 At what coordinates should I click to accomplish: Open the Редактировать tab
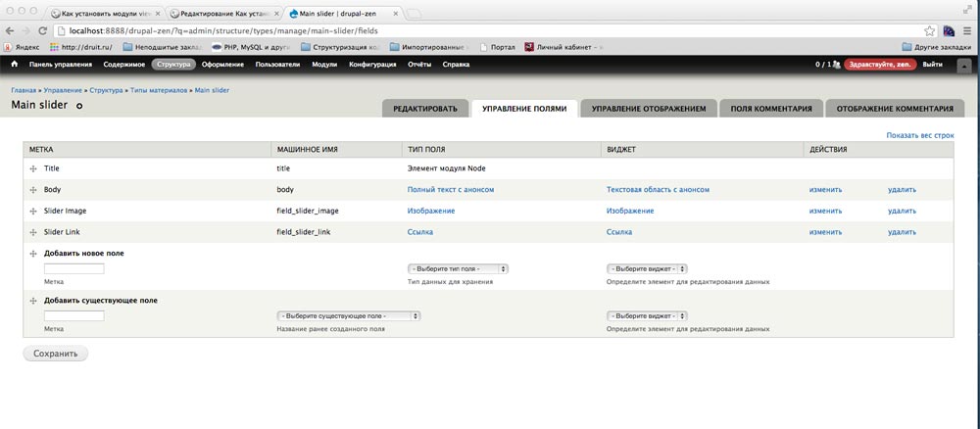[425, 109]
